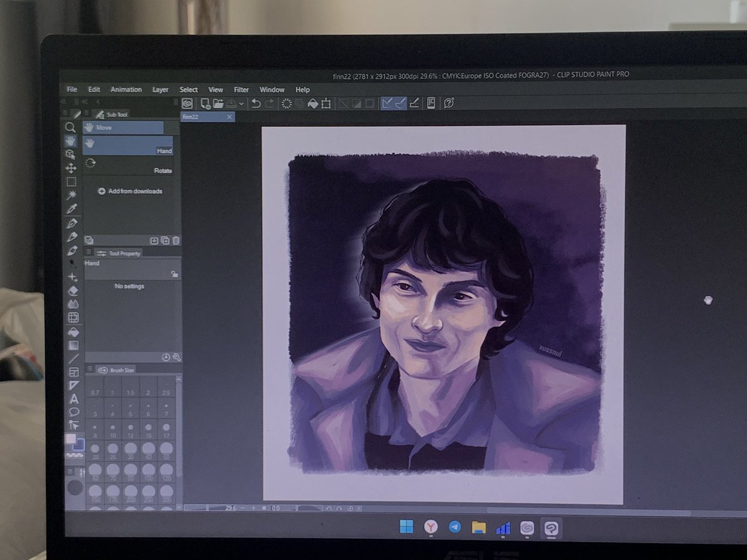Open the Tool Property palette menu
The width and height of the screenshot is (747, 560).
pos(89,253)
